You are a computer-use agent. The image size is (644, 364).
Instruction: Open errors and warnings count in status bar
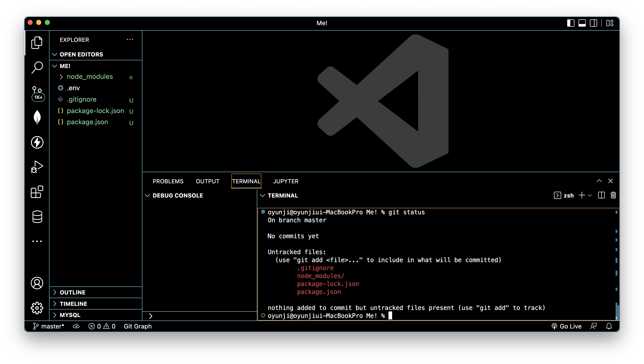click(102, 326)
